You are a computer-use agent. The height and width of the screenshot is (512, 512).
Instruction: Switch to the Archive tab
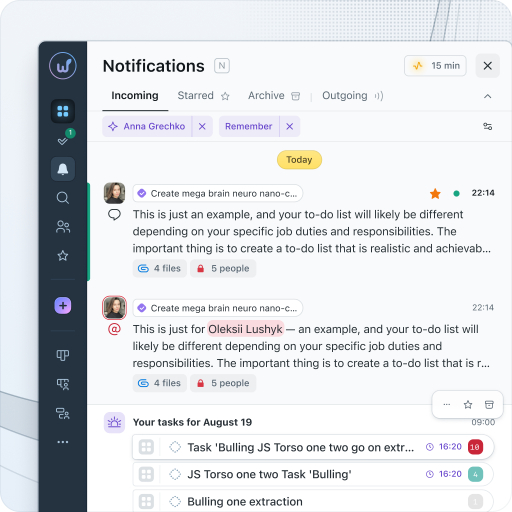(x=274, y=96)
